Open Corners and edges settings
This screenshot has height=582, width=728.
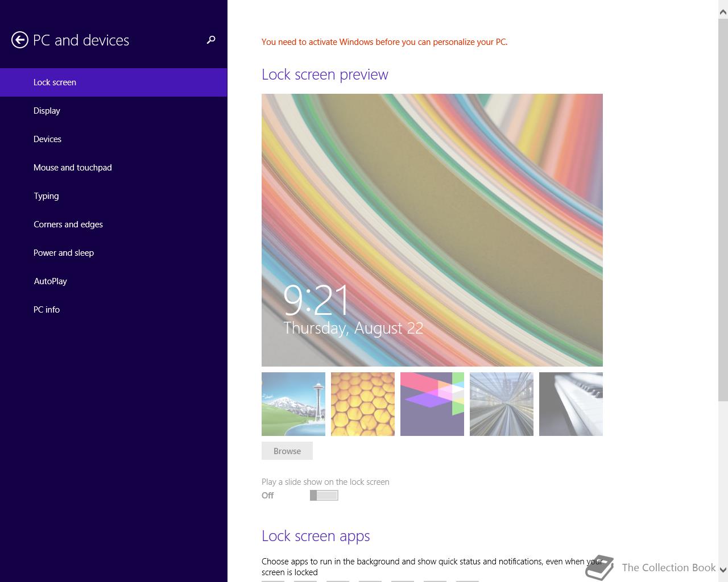coord(114,225)
